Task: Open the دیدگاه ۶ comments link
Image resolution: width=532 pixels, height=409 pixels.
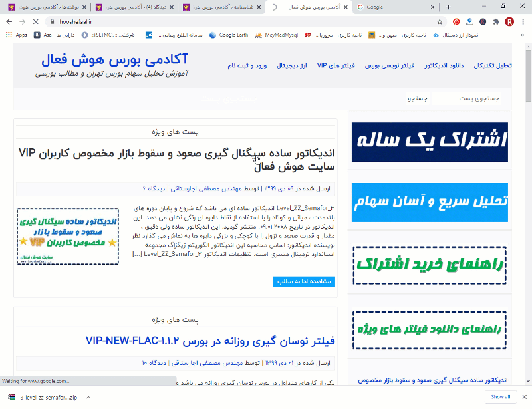Action: coord(154,189)
